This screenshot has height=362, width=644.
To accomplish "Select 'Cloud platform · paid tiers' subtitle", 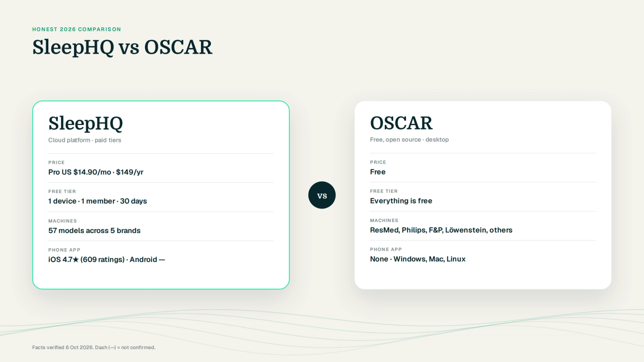I will (x=85, y=140).
